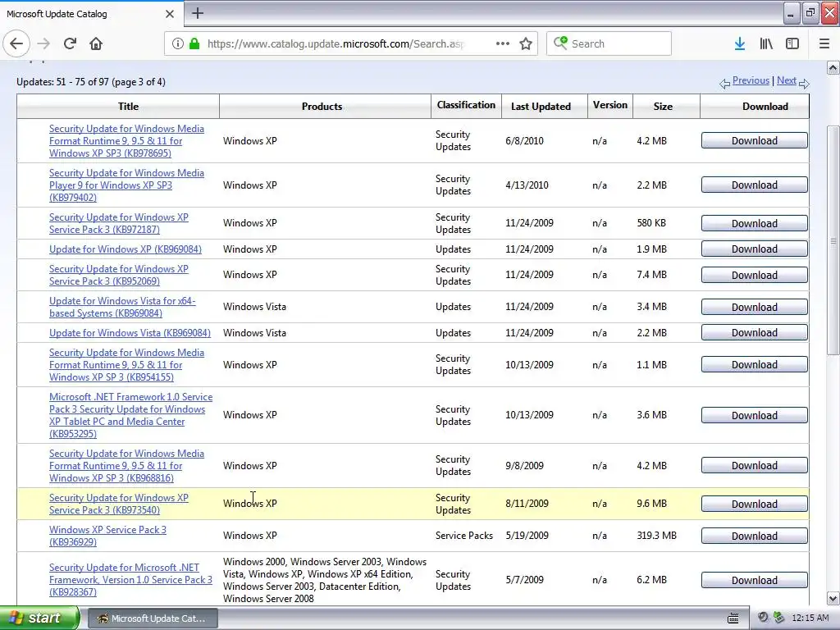840x630 pixels.
Task: Open the on-screen keyboard tray icon
Action: [733, 619]
